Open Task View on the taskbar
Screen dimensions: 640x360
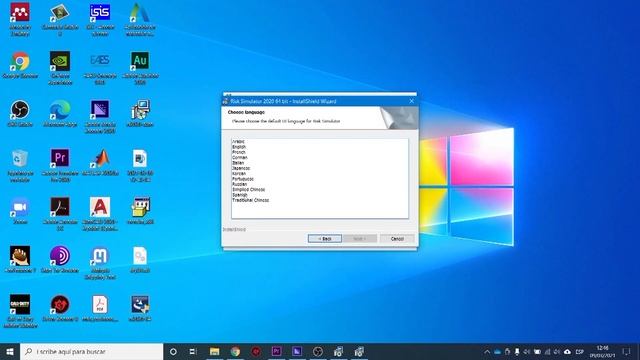193,351
